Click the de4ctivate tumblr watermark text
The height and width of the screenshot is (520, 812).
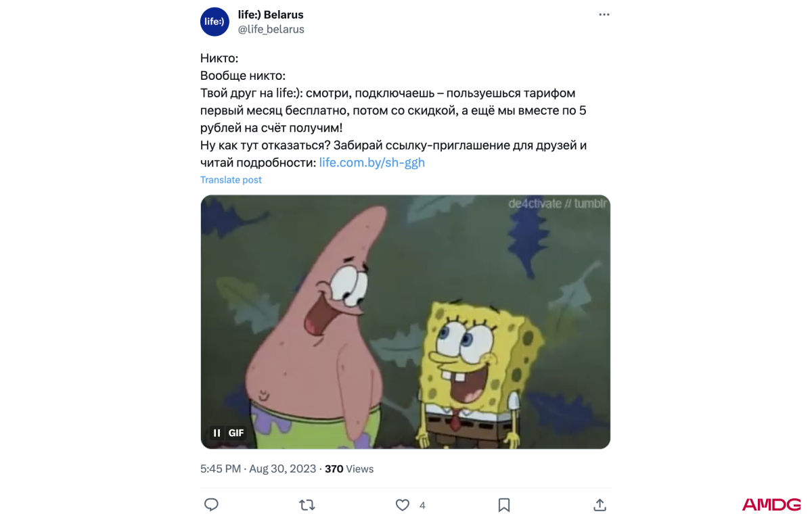click(558, 204)
